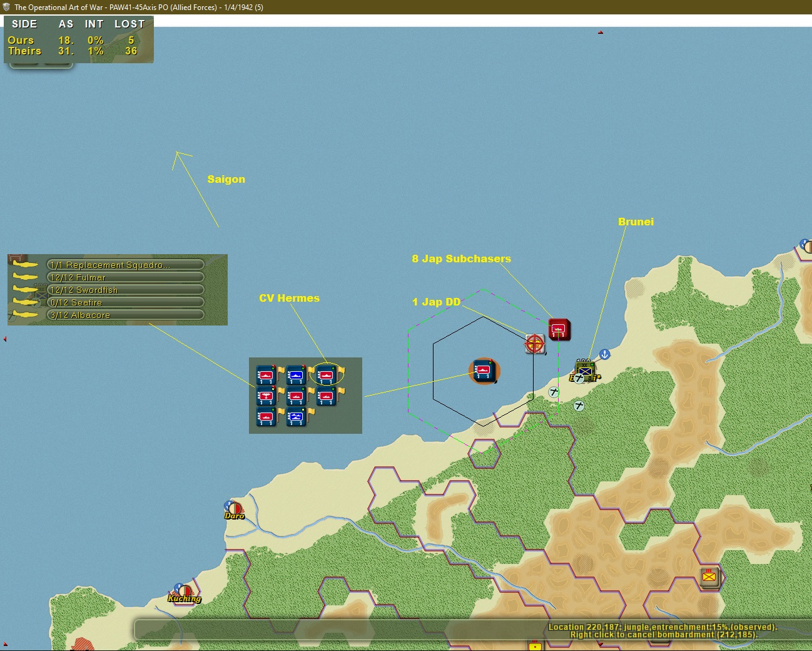The width and height of the screenshot is (812, 651).
Task: Select first red naval unit in stack's top row
Action: [x=266, y=375]
